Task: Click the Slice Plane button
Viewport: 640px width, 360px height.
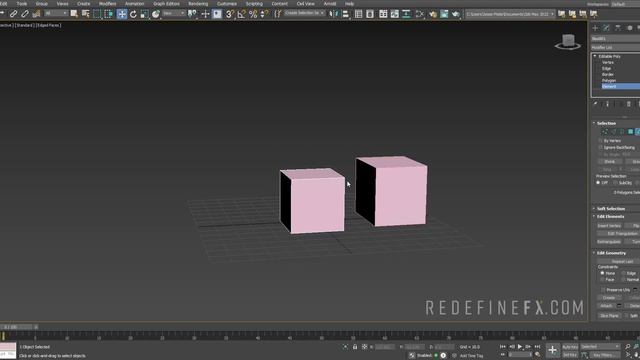Action: pos(609,316)
